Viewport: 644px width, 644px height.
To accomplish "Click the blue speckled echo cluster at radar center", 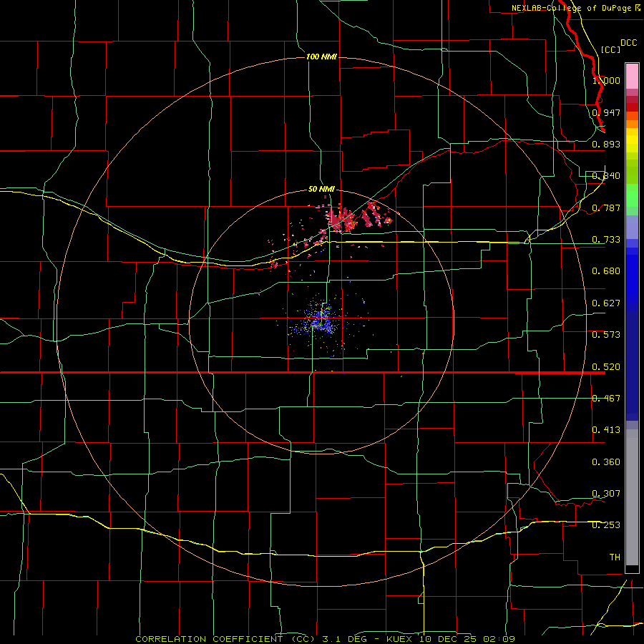I will [x=321, y=320].
